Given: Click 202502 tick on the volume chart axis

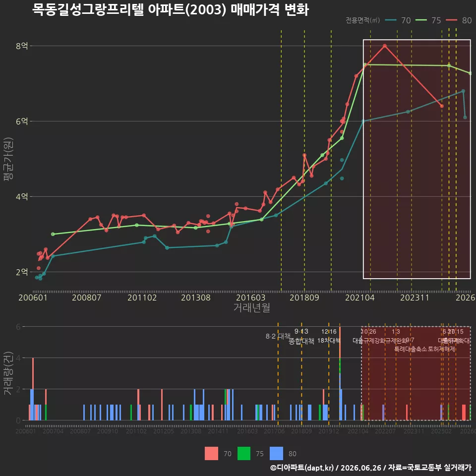Looking at the screenshot, I should tap(441, 431).
